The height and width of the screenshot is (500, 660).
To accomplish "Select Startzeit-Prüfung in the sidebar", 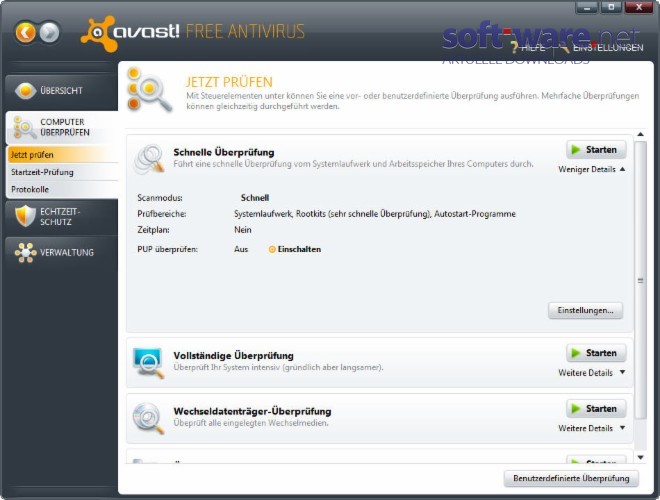I will point(63,172).
